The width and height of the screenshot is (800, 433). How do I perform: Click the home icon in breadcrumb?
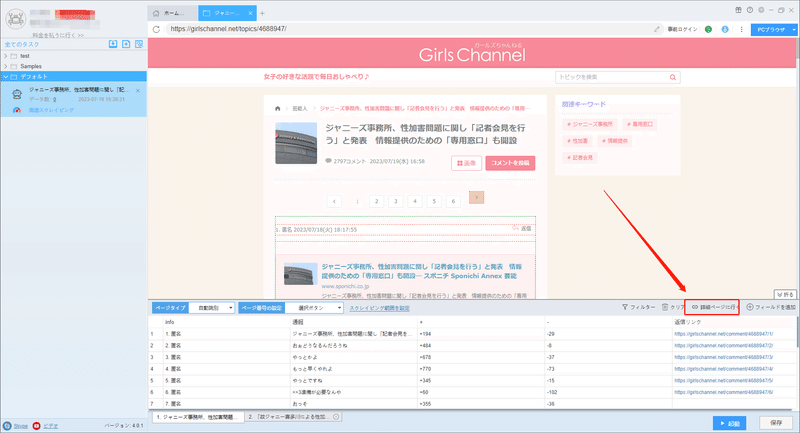(x=278, y=108)
